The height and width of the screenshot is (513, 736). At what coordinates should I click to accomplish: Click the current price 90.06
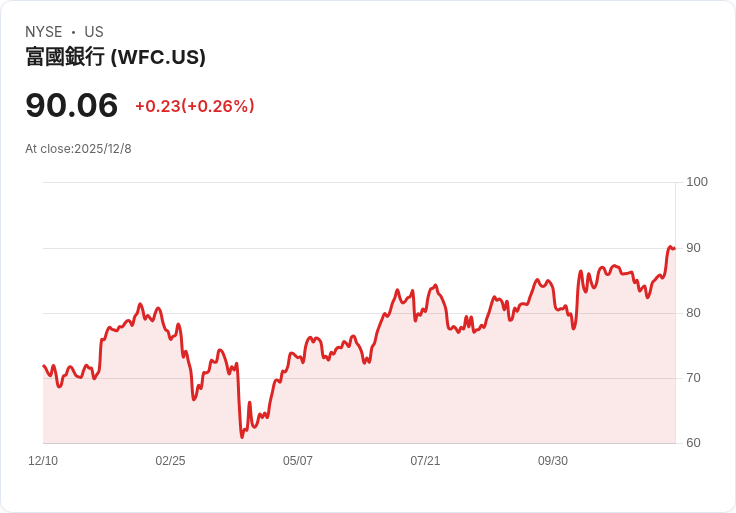point(71,105)
